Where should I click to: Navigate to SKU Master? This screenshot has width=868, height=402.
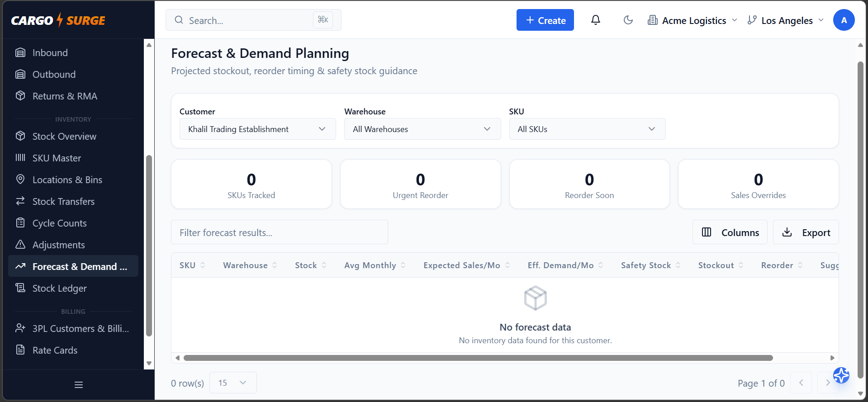tap(73, 158)
